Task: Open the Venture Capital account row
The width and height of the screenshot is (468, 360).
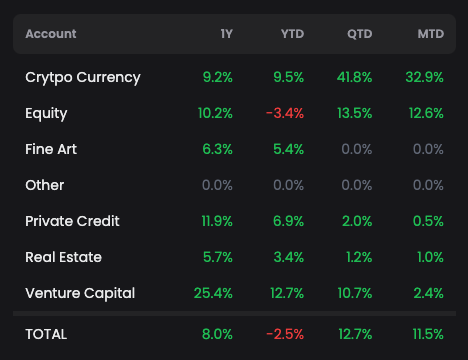Action: [x=234, y=293]
